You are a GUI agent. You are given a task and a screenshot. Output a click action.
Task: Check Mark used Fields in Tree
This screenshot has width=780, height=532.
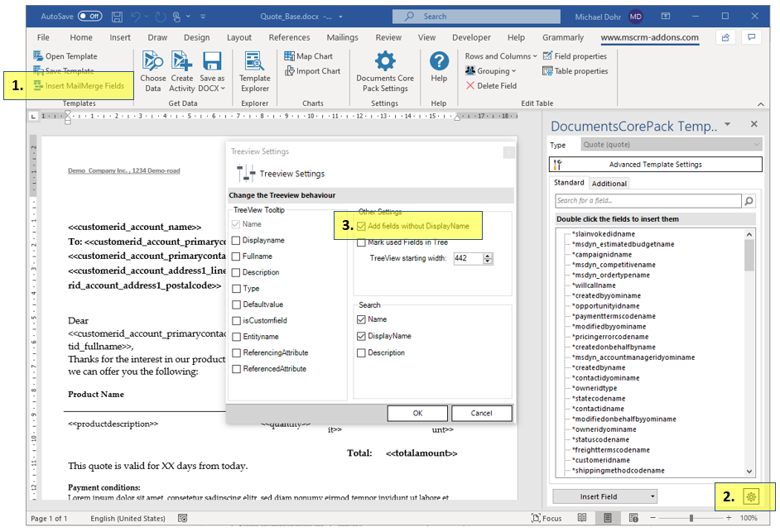tap(361, 242)
